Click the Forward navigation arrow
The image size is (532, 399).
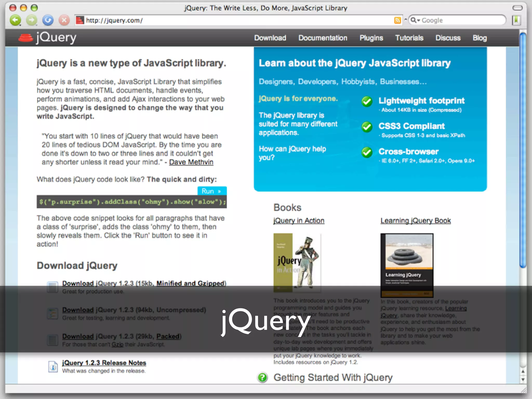tap(32, 20)
